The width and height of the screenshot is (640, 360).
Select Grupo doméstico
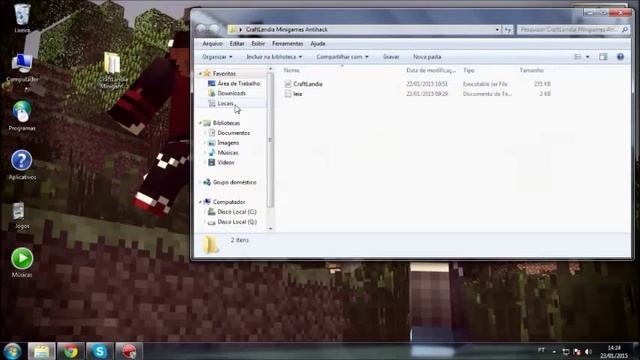point(234,182)
